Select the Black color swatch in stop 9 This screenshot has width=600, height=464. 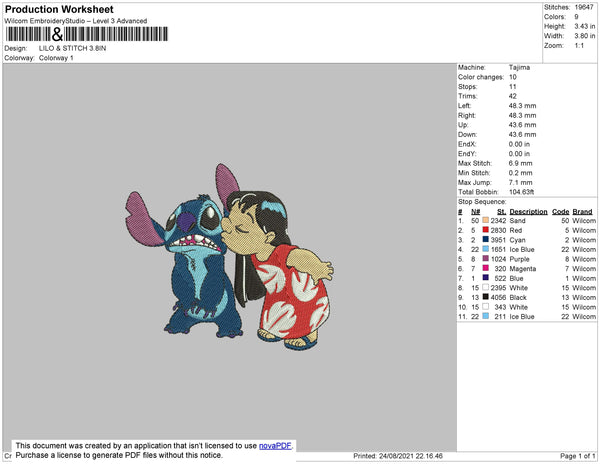485,298
